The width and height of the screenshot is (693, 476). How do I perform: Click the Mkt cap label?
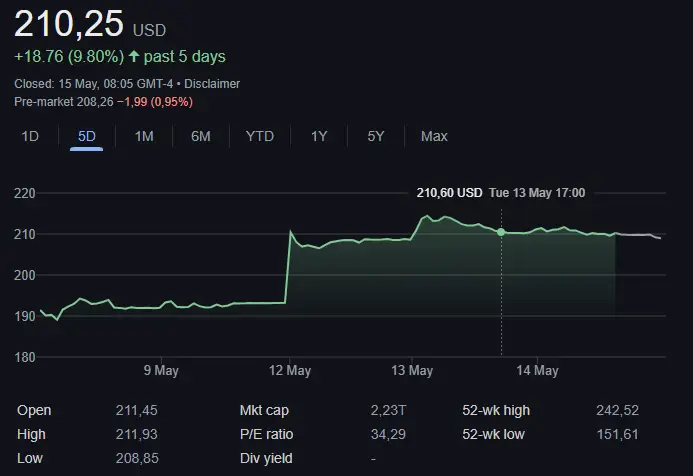[x=264, y=410]
